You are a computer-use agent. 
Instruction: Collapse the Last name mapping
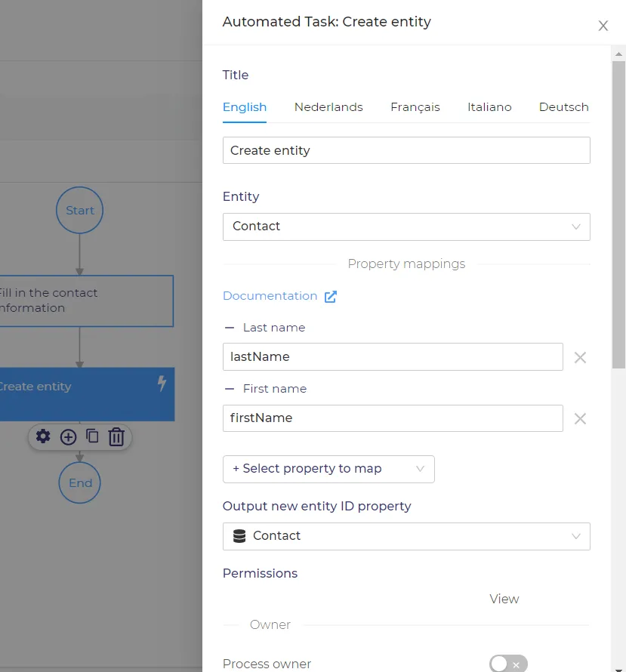230,328
